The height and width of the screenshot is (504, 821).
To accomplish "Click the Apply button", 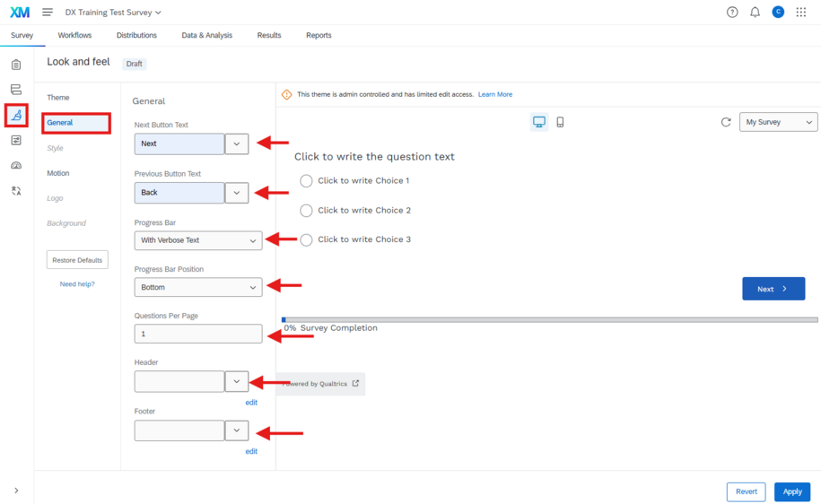I will (792, 491).
